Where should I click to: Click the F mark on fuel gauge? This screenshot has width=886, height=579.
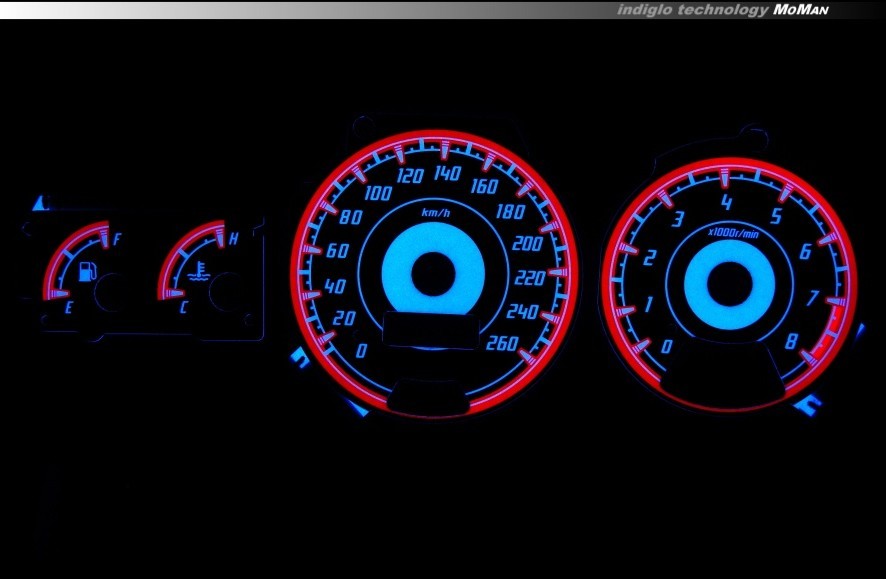click(x=118, y=239)
